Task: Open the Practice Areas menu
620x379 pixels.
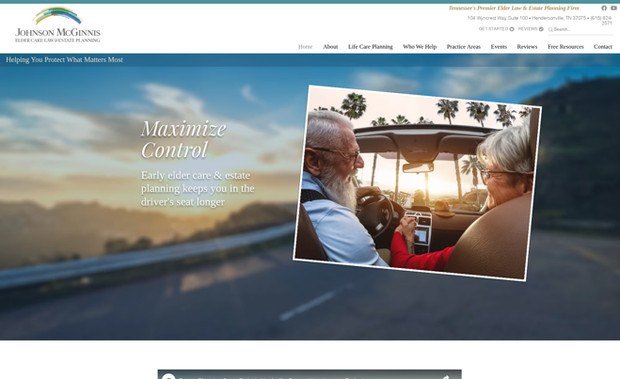Action: tap(463, 47)
